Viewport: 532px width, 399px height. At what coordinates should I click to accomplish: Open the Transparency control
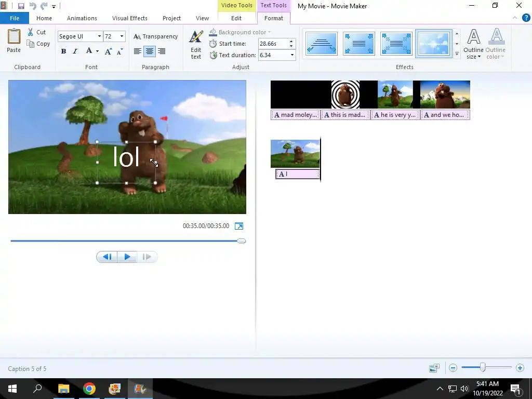tap(155, 36)
